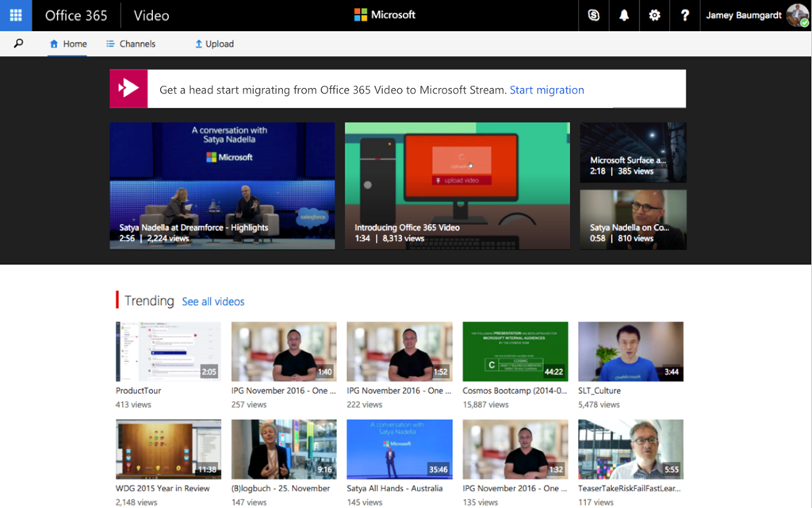Screen dimensions: 812x508
Task: Open the settings gear icon
Action: 654,15
